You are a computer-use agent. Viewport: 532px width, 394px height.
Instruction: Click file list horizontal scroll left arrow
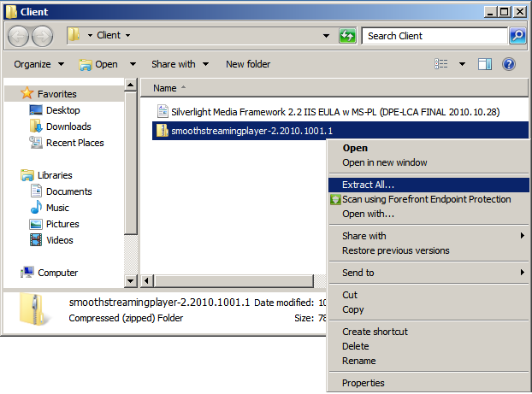click(x=146, y=281)
